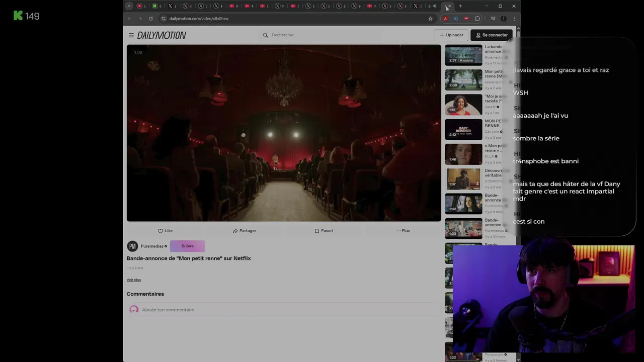Open the Extensions puzzle icon
The width and height of the screenshot is (644, 362).
pos(477,19)
